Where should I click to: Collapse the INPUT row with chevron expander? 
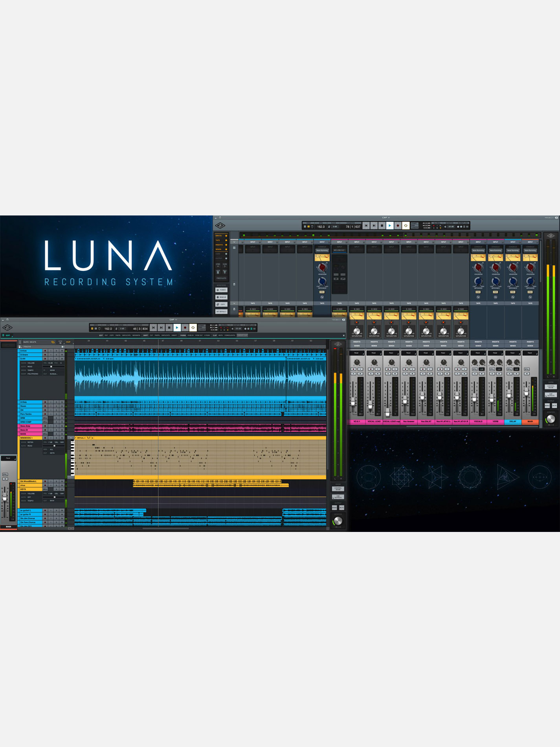coord(234,242)
